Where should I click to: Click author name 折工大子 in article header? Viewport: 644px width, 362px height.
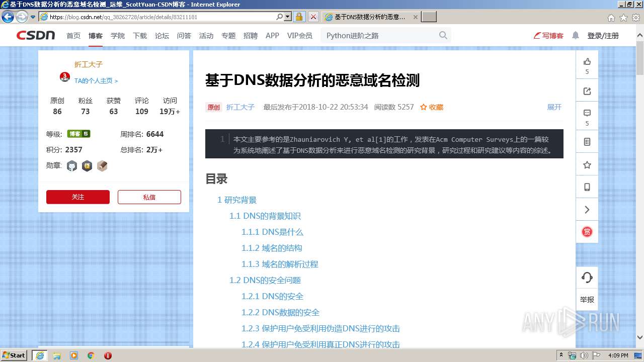tap(240, 107)
